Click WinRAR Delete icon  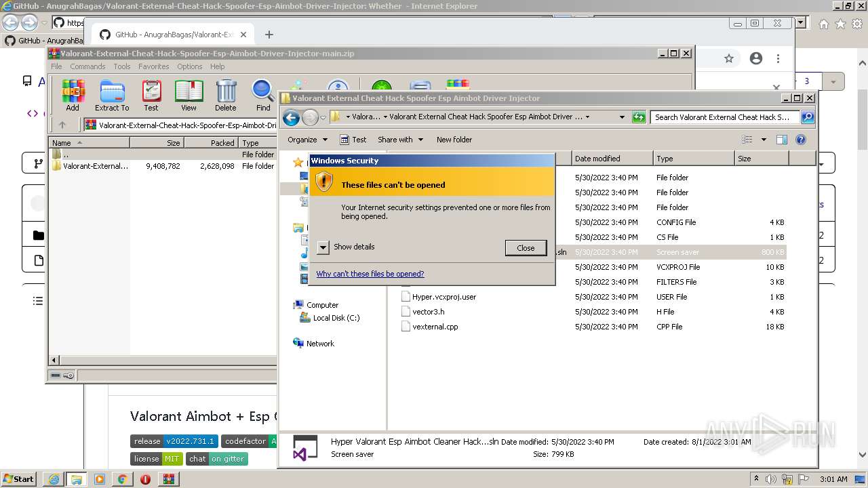(226, 96)
